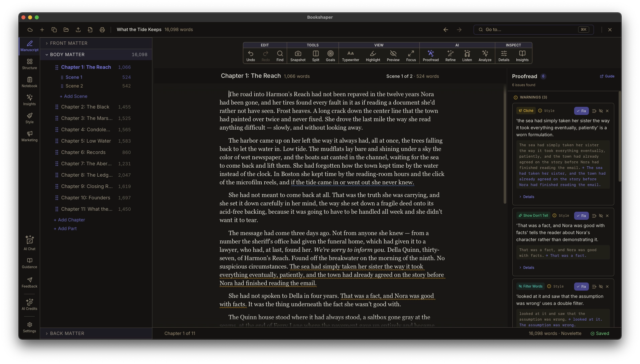
Task: Dismiss the Filter Words issue card
Action: [x=607, y=287]
